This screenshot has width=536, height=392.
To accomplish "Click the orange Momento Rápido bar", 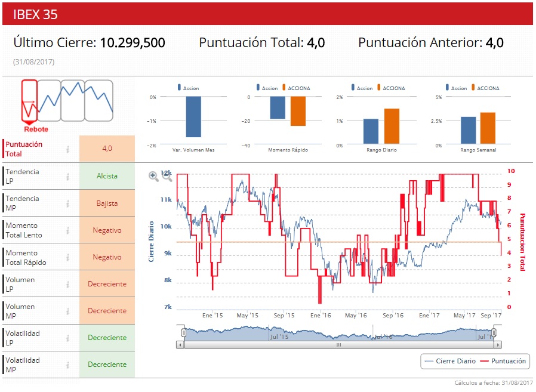I will (298, 111).
